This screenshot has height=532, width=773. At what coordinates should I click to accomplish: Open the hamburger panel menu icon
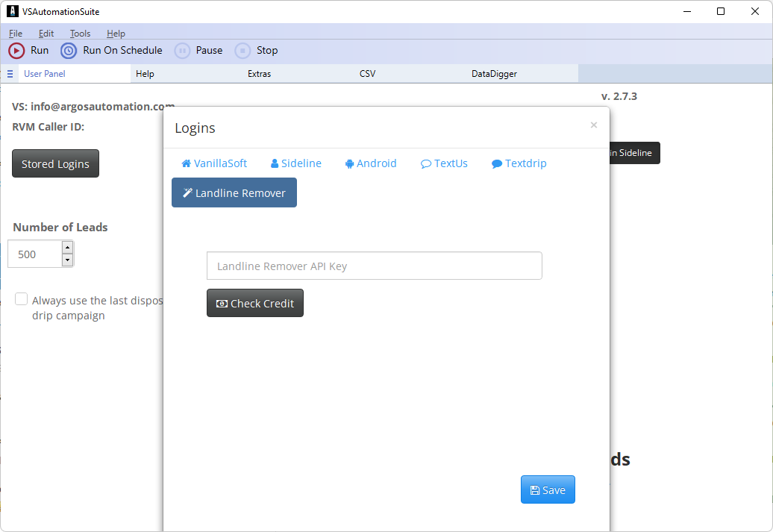coord(10,74)
